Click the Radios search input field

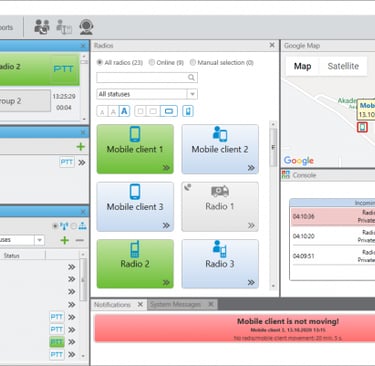pos(147,77)
